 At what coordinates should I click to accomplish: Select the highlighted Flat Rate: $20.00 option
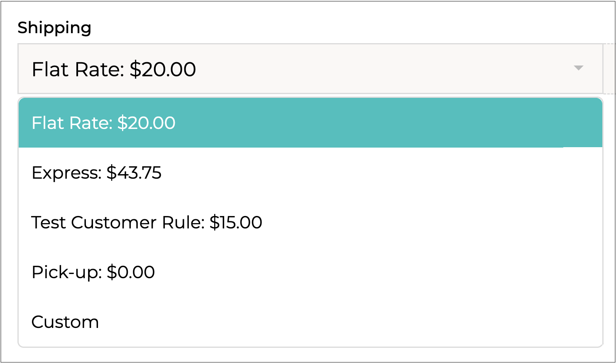pyautogui.click(x=103, y=123)
